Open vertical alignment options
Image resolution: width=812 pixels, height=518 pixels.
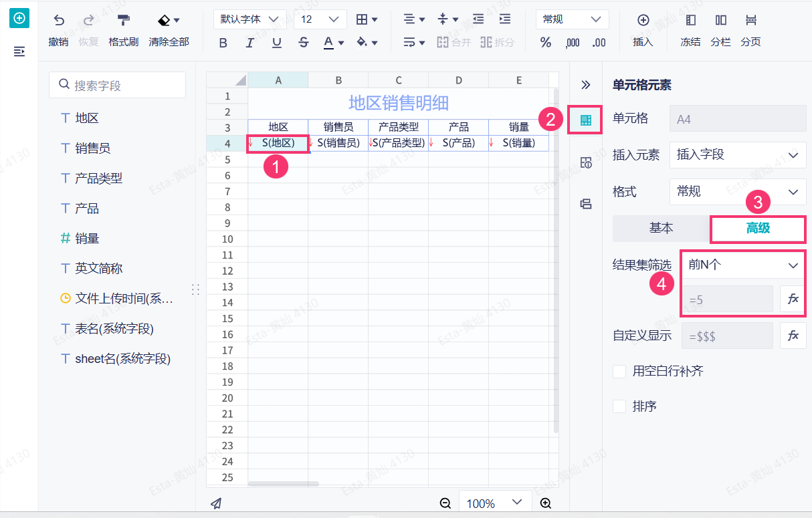pos(447,19)
